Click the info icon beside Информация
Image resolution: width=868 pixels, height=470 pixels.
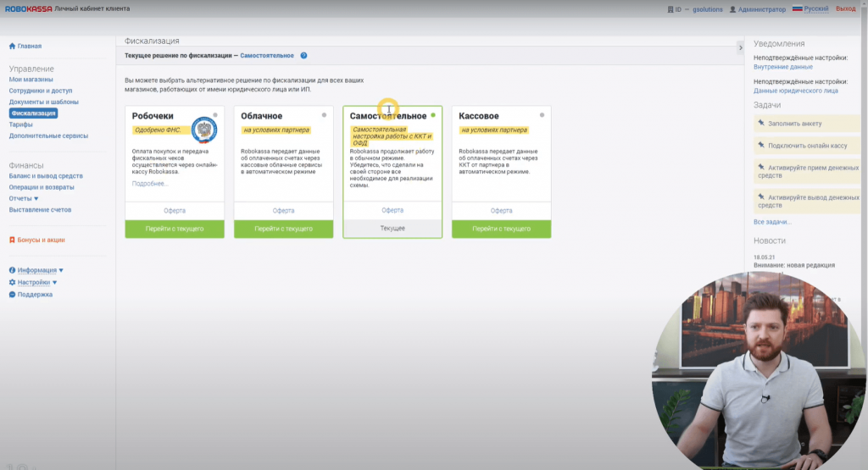point(12,270)
